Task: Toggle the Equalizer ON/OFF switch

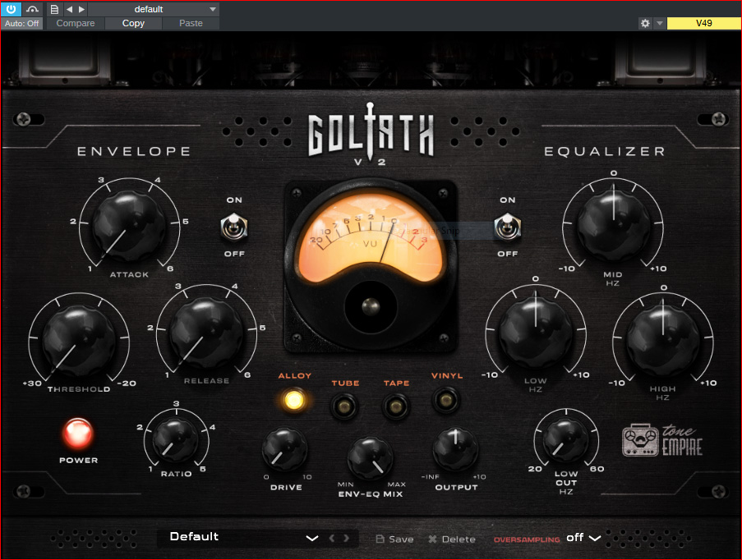Action: coord(507,226)
